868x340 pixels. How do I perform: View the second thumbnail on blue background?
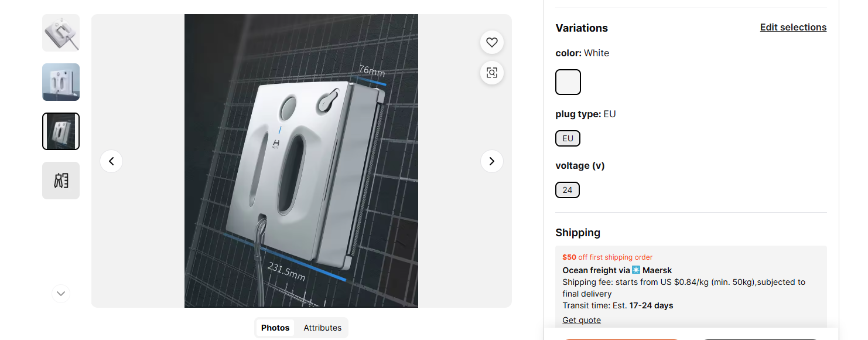61,82
